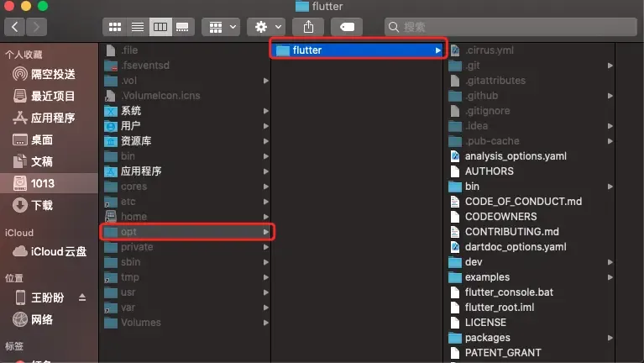The width and height of the screenshot is (644, 363).
Task: Select the 应用程序 folder in the file list
Action: click(x=185, y=171)
